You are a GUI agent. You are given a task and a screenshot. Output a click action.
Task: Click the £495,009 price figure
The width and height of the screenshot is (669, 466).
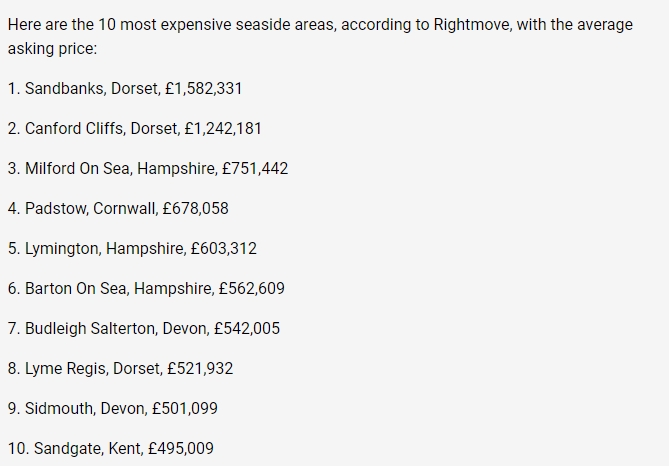180,448
